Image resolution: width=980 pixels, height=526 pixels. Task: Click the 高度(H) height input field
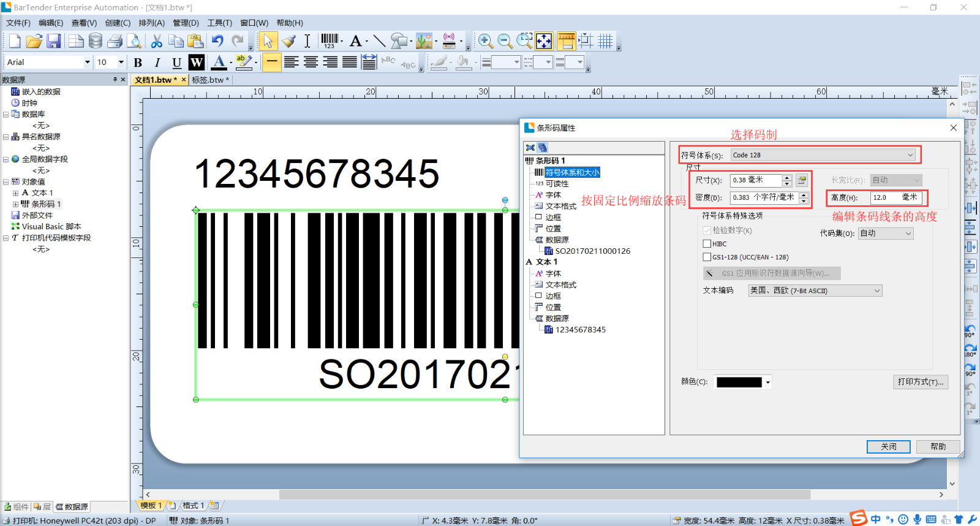(885, 197)
